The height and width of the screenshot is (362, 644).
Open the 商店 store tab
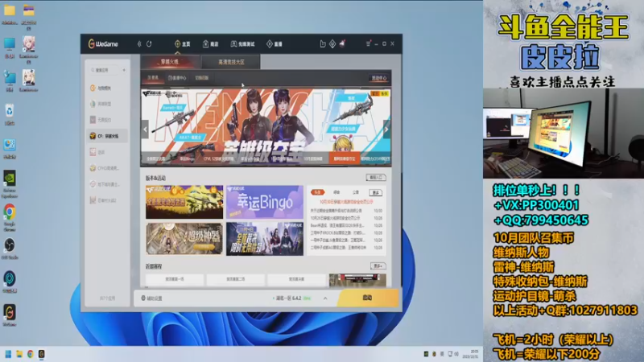(210, 44)
